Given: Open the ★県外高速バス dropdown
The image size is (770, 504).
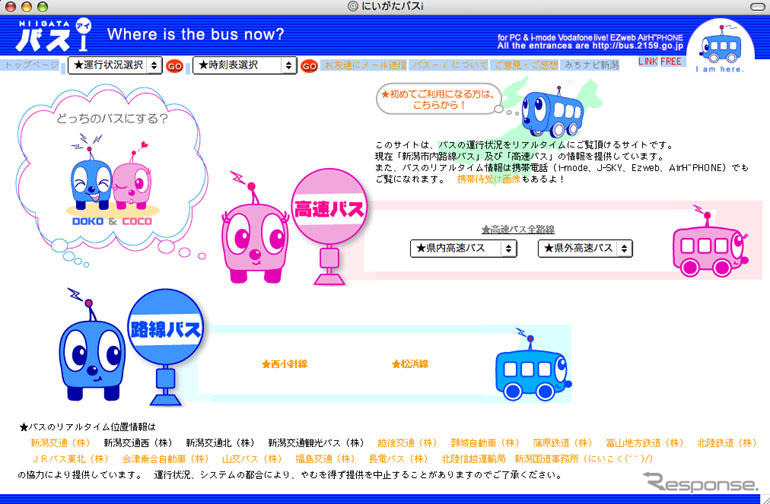Looking at the screenshot, I should (585, 249).
